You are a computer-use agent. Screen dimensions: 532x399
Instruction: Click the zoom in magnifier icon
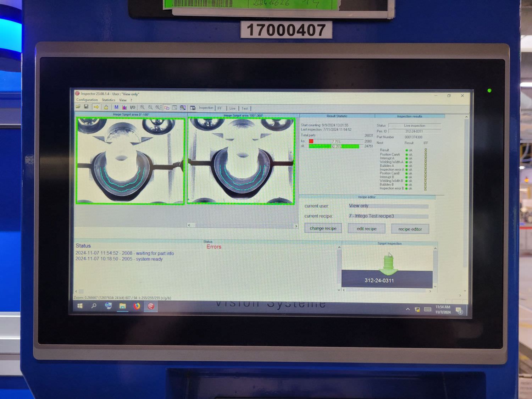[x=142, y=107]
